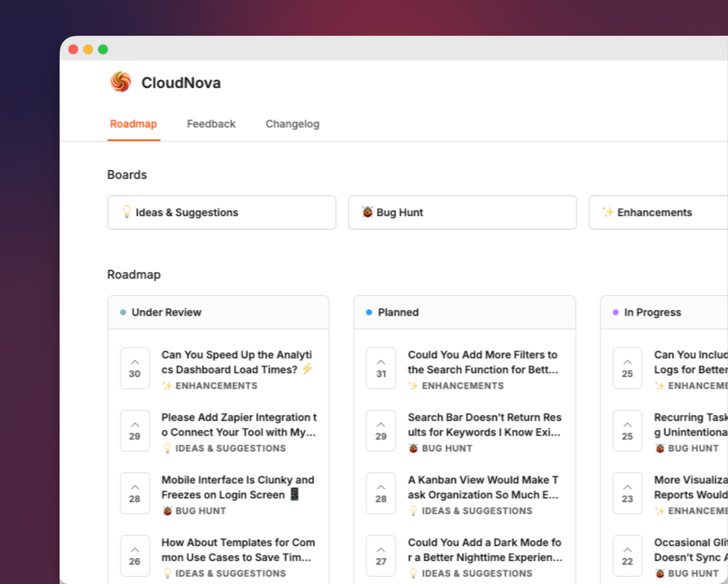Image resolution: width=728 pixels, height=584 pixels.
Task: Open 'Please Add Zapier Integration' post
Action: pyautogui.click(x=239, y=425)
